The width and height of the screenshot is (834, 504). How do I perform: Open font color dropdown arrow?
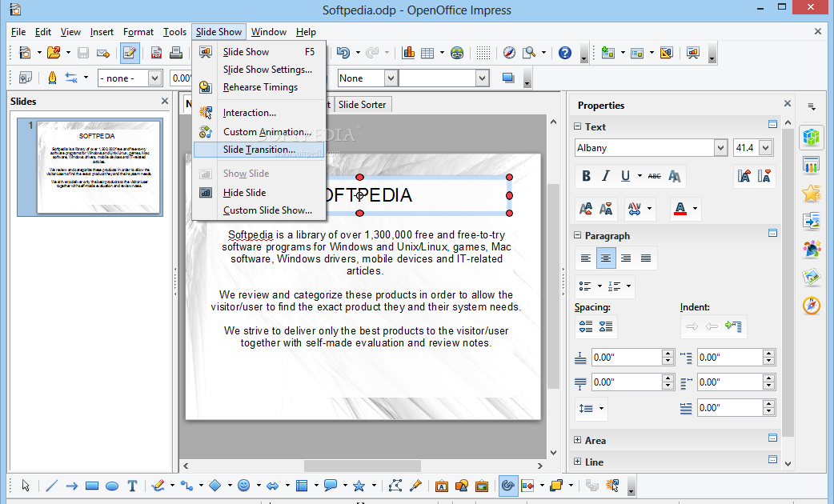coord(696,209)
